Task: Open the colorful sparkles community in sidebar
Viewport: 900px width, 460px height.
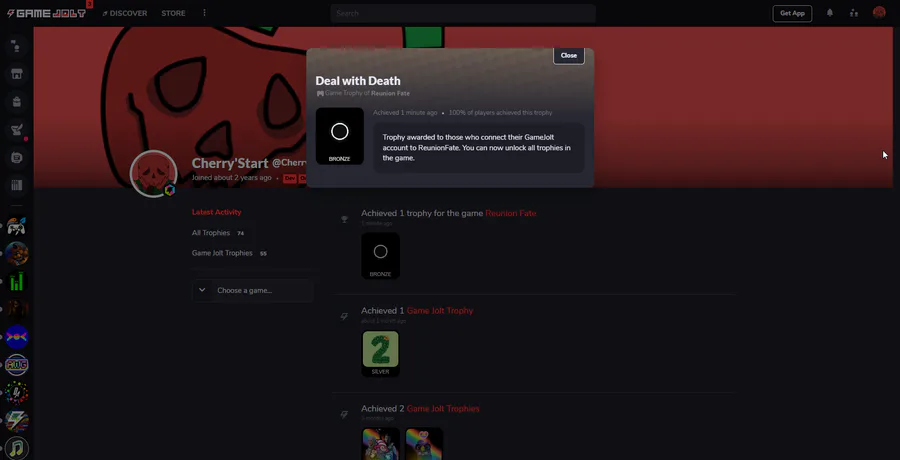Action: click(x=17, y=393)
